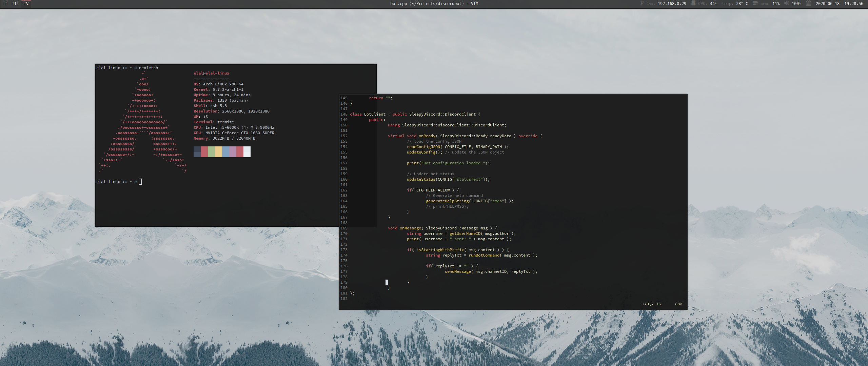This screenshot has height=366, width=868.
Task: Click the white color block in neofetch
Action: [247, 152]
